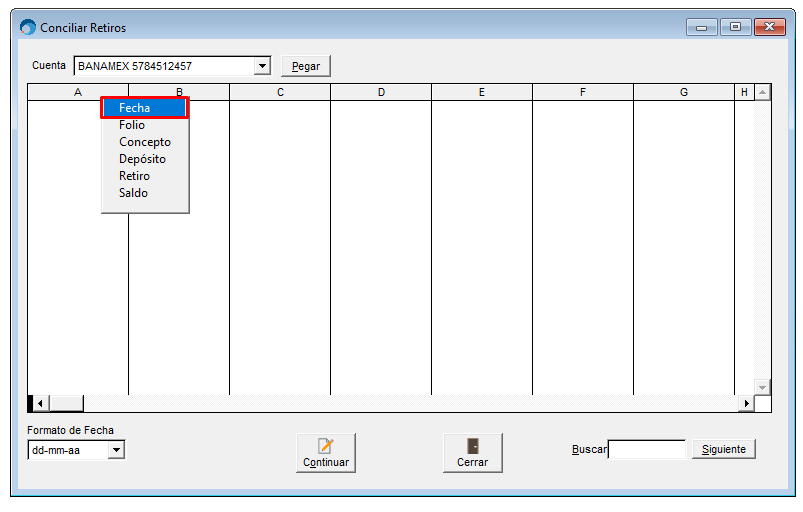Image resolution: width=803 pixels, height=512 pixels.
Task: Click the horizontal scrollbar thumb
Action: pyautogui.click(x=67, y=403)
